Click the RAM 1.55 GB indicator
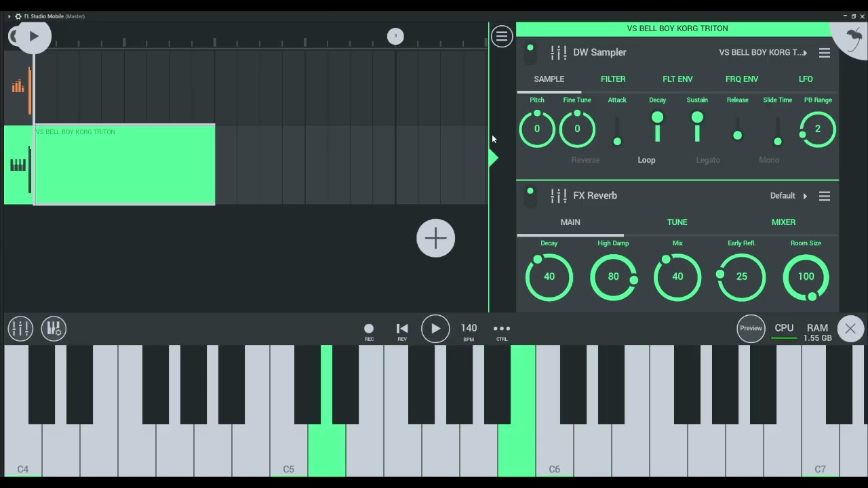Viewport: 868px width, 488px height. (x=817, y=332)
